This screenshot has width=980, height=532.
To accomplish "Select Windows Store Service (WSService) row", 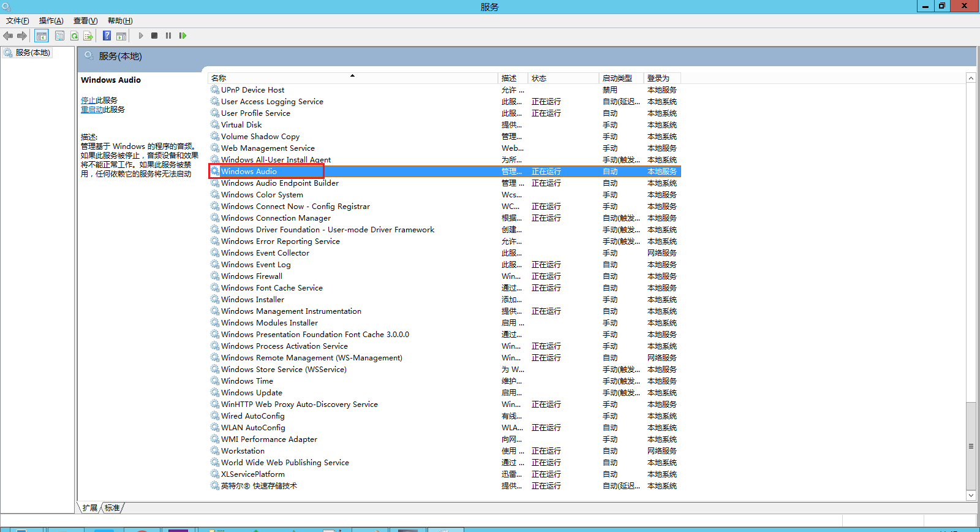I will point(445,370).
